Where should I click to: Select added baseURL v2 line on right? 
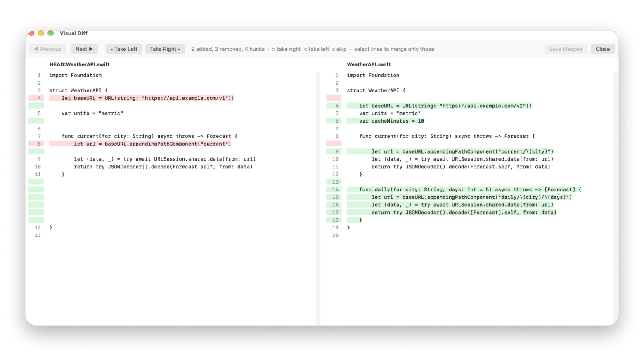click(x=439, y=106)
